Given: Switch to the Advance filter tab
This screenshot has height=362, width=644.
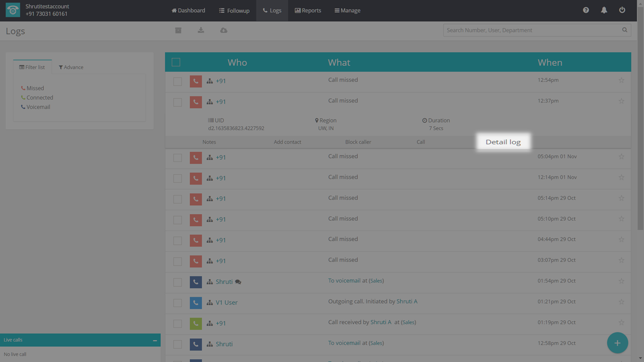Looking at the screenshot, I should [x=71, y=67].
